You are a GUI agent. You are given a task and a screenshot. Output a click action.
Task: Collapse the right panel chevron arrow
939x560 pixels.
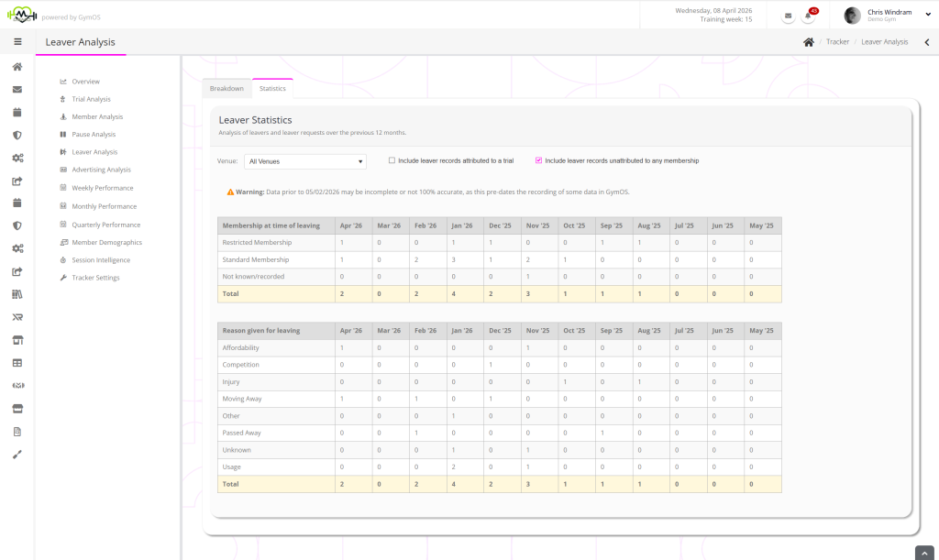(926, 42)
